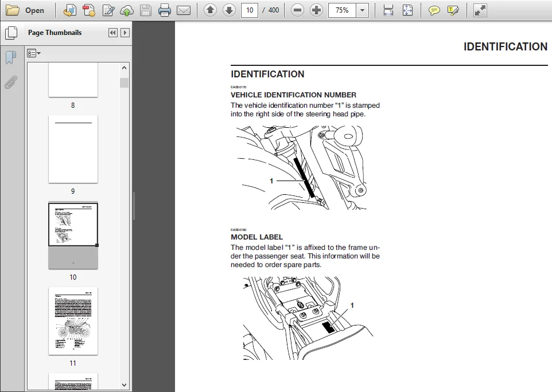Click the export PDF file icon
Image resolution: width=552 pixels, height=392 pixels.
click(x=69, y=10)
